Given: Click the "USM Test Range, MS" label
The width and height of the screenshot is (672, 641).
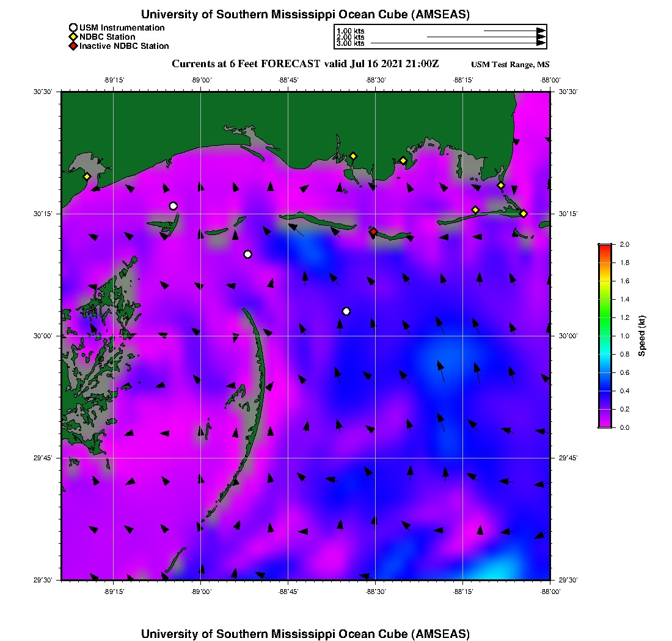Looking at the screenshot, I should point(510,65).
